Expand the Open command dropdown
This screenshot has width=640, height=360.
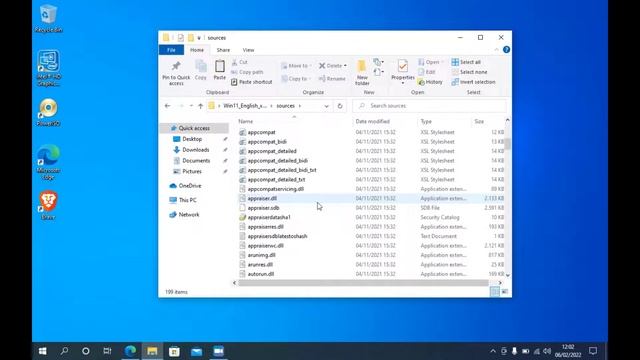[x=442, y=62]
